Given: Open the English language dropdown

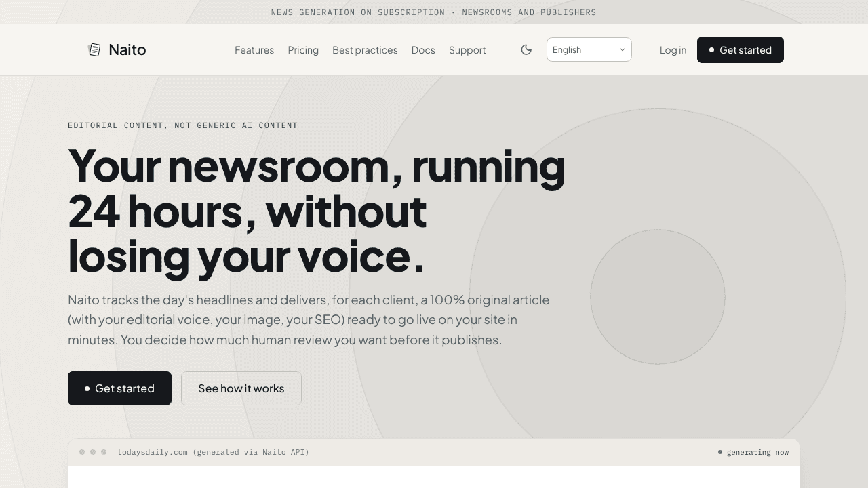Looking at the screenshot, I should (589, 49).
